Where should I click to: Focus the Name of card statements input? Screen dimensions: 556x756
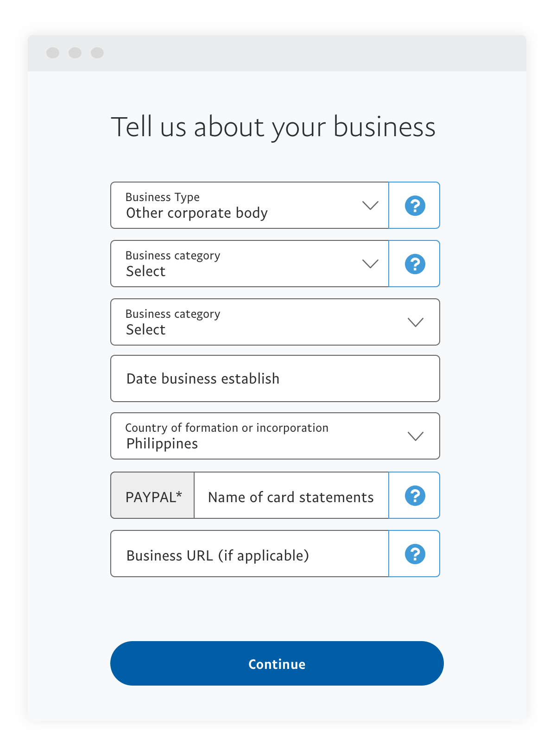(x=291, y=497)
